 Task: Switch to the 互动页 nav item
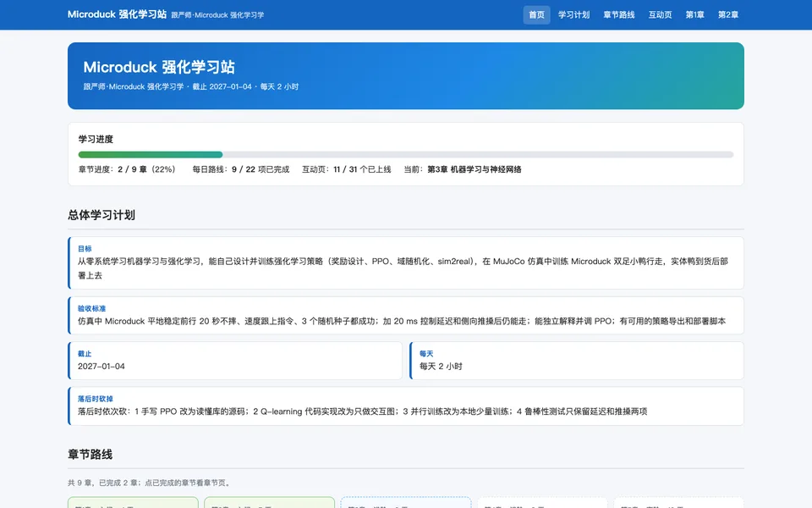661,14
